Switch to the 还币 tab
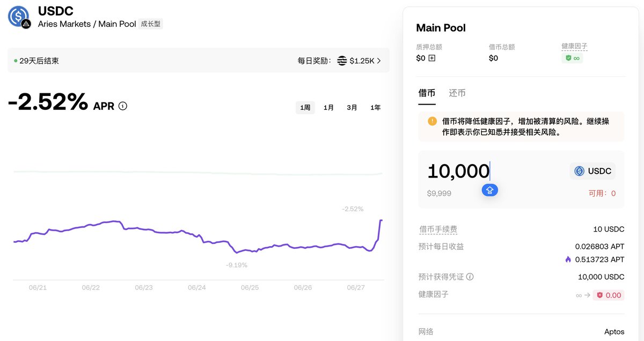The width and height of the screenshot is (644, 341). point(457,93)
